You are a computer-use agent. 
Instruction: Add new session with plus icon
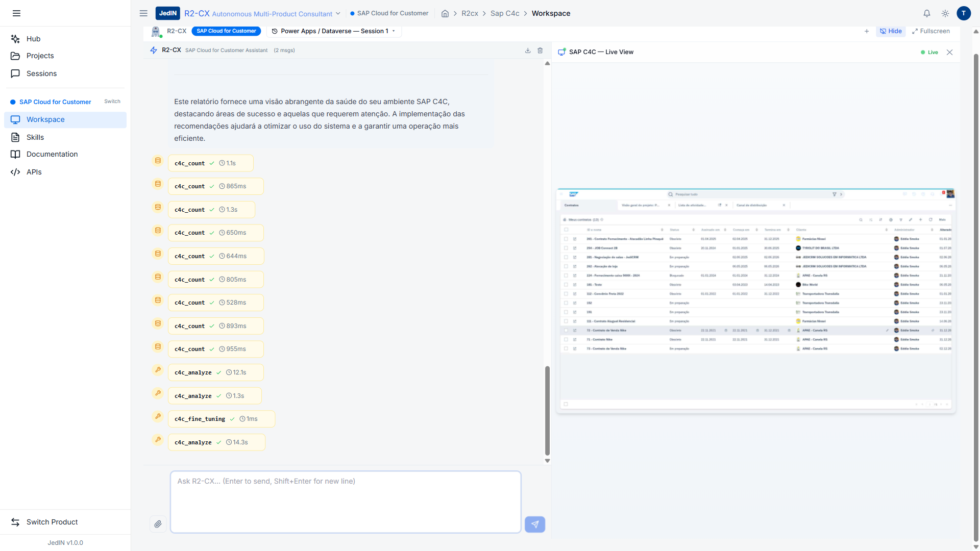(x=867, y=31)
